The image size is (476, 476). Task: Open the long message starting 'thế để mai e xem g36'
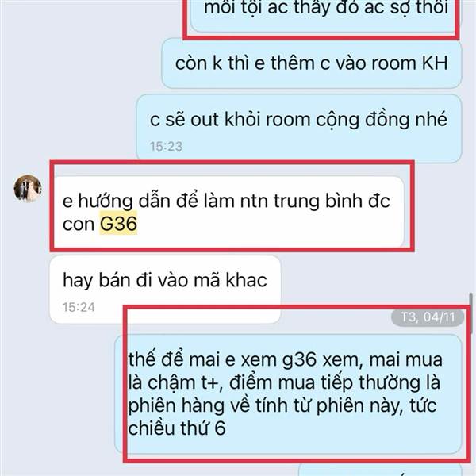pyautogui.click(x=289, y=394)
